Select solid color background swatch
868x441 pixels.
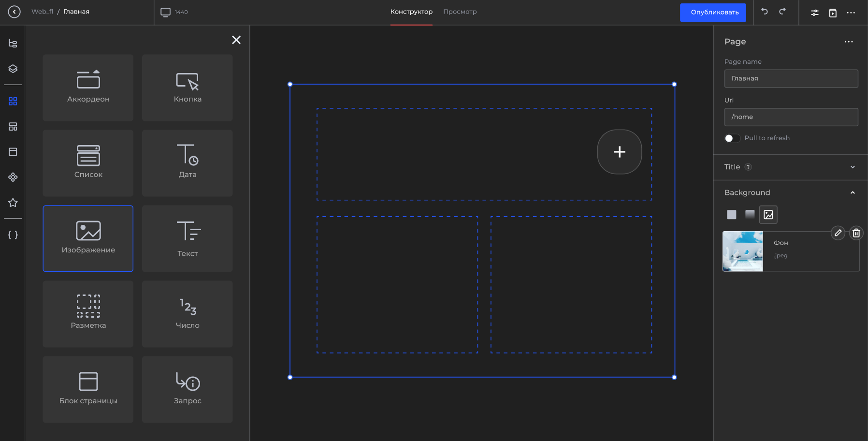click(732, 215)
